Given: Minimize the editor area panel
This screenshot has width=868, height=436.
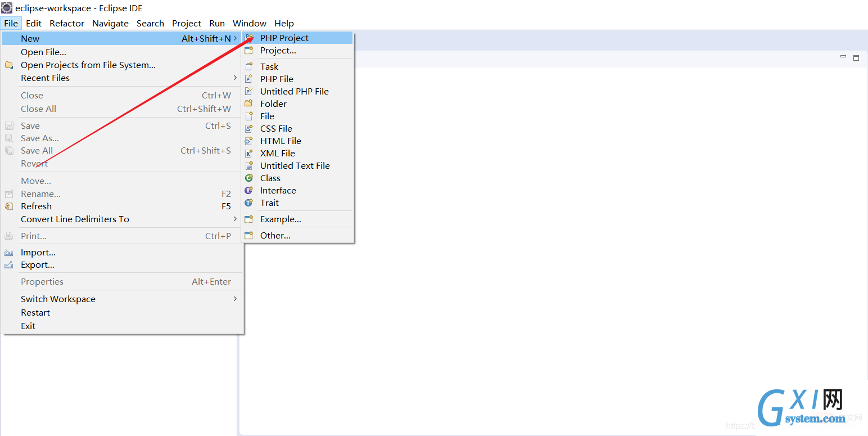Looking at the screenshot, I should click(x=843, y=57).
